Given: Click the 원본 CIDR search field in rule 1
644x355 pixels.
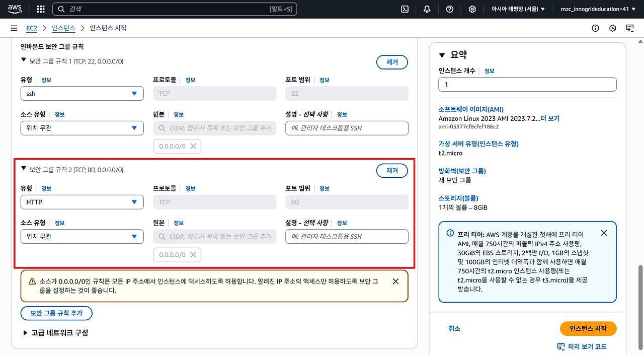Looking at the screenshot, I should [x=214, y=128].
